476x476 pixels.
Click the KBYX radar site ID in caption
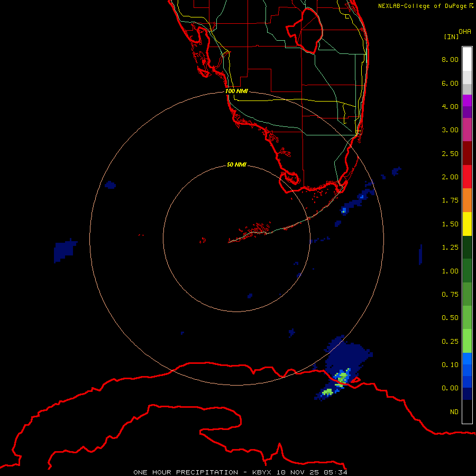coord(262,472)
